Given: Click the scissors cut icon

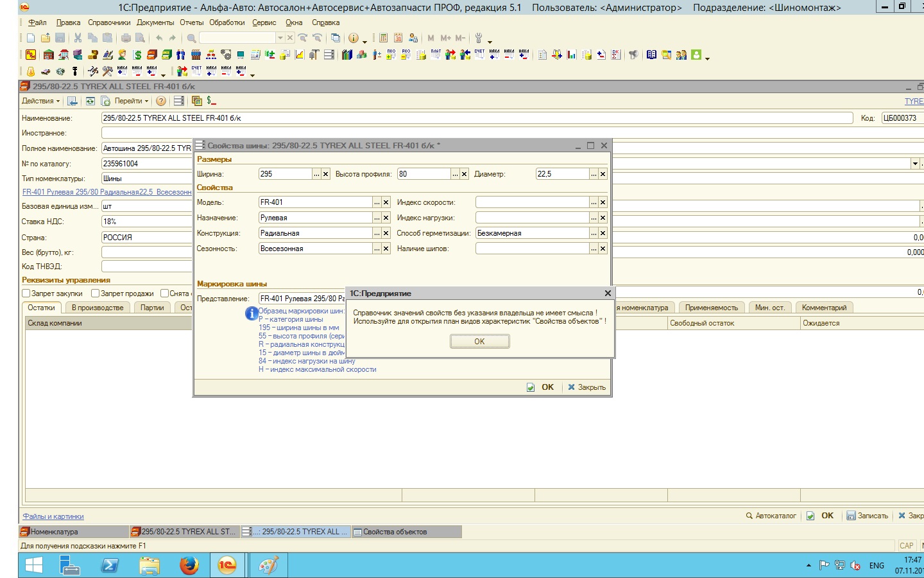Looking at the screenshot, I should click(78, 38).
